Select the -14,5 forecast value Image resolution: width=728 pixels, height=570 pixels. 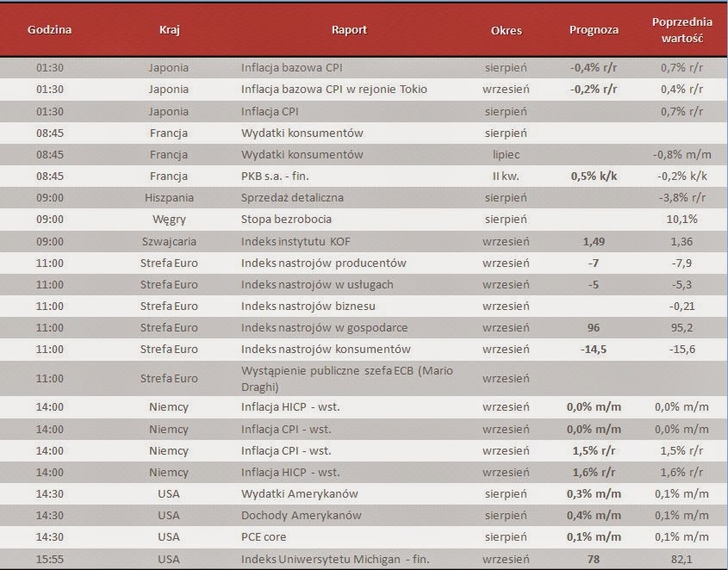pyautogui.click(x=594, y=350)
